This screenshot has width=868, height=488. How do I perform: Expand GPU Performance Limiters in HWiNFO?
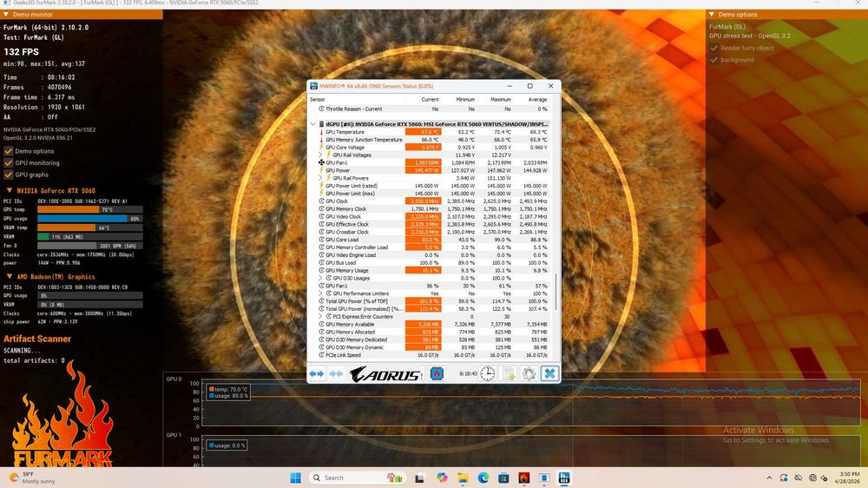[320, 293]
